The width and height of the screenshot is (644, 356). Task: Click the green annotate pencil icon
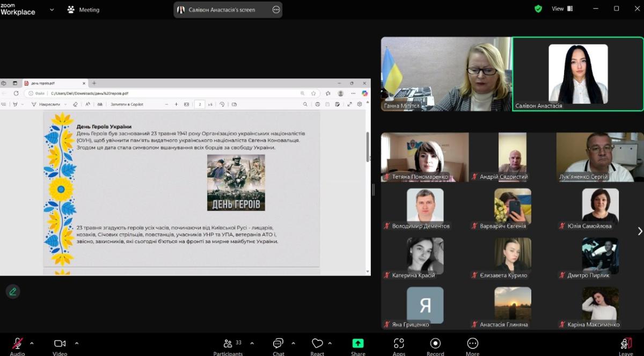pyautogui.click(x=13, y=292)
